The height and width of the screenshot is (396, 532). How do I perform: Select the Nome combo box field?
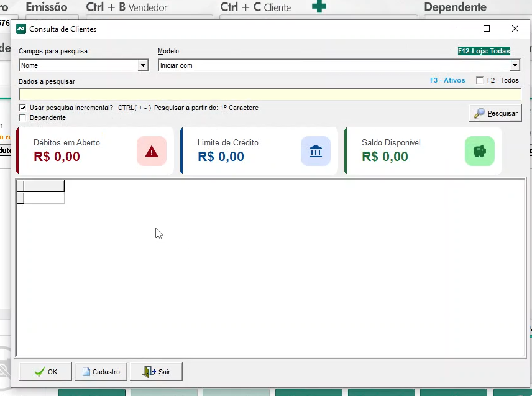[x=78, y=65]
